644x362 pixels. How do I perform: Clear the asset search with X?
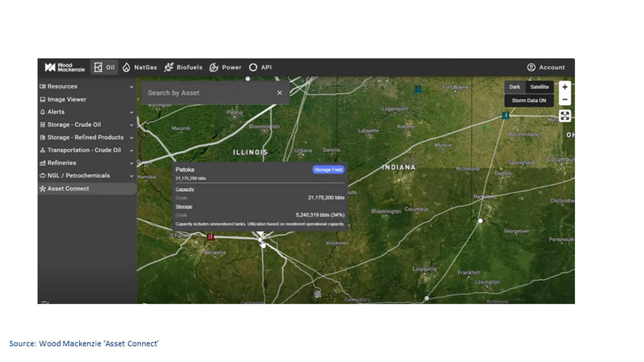pos(279,93)
